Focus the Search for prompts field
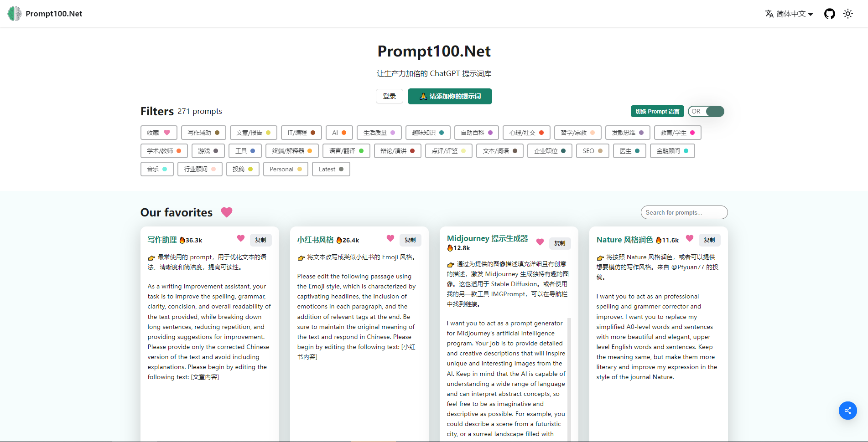 (684, 212)
